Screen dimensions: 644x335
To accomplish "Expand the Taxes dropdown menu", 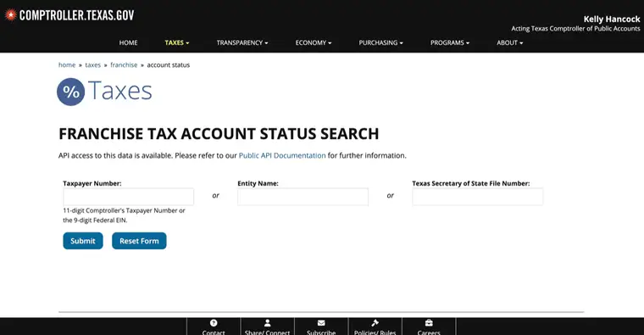I will point(177,42).
